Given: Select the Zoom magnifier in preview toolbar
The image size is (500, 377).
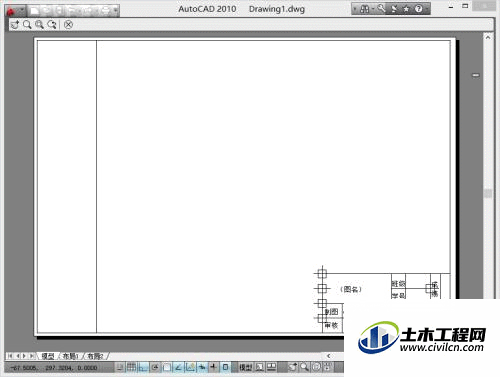Looking at the screenshot, I should tap(27, 25).
